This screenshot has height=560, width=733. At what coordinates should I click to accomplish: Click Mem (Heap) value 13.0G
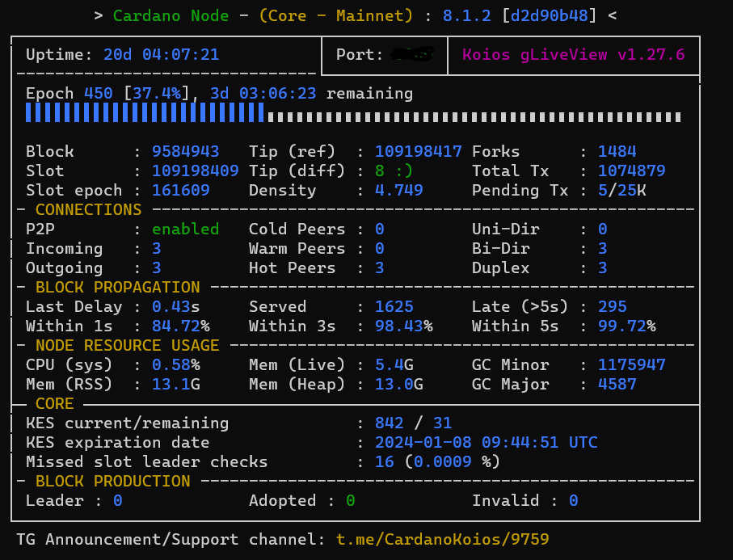coord(398,384)
